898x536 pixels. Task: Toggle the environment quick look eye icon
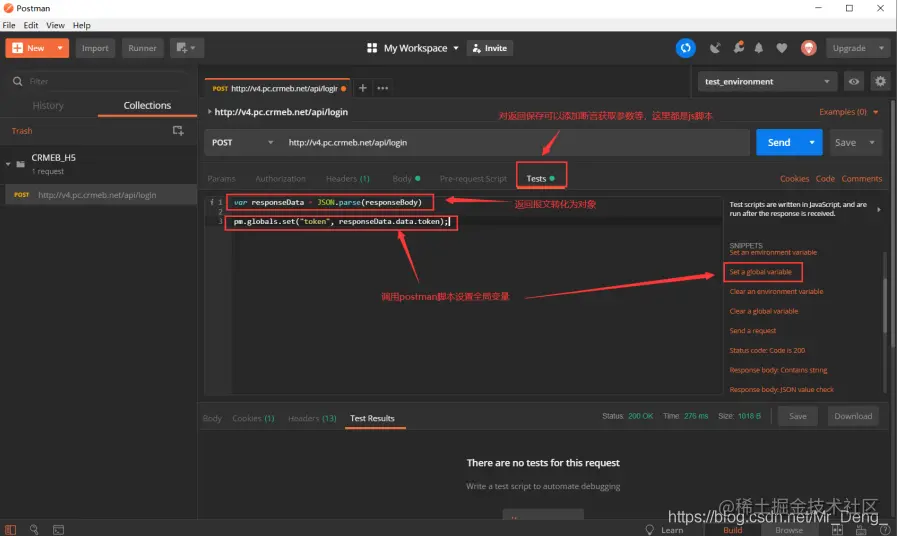[x=853, y=81]
